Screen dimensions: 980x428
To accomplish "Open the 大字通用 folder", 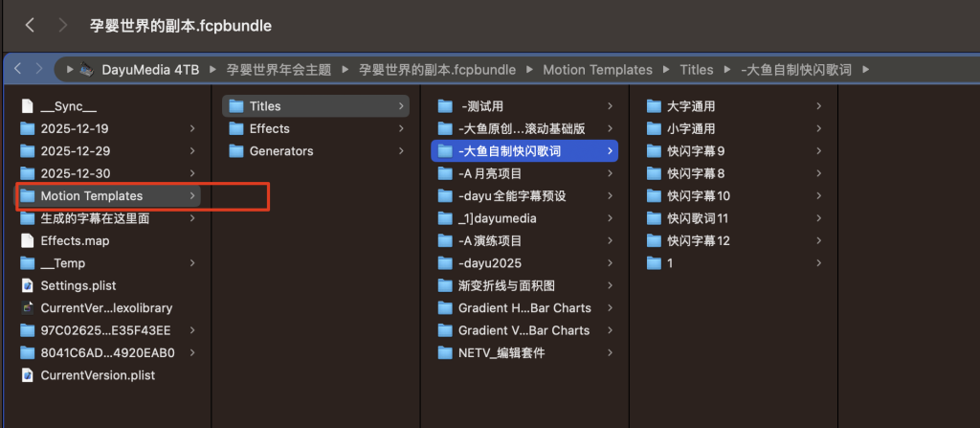I will pyautogui.click(x=690, y=106).
